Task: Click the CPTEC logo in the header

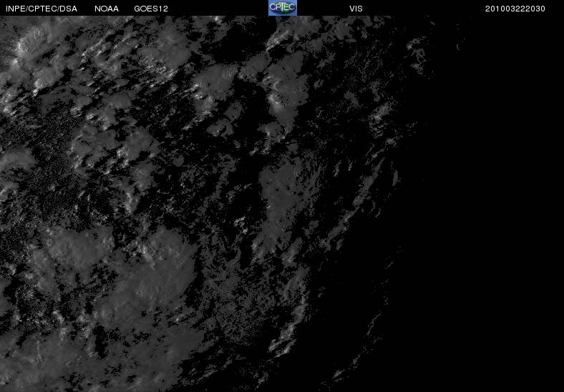Action: point(283,8)
